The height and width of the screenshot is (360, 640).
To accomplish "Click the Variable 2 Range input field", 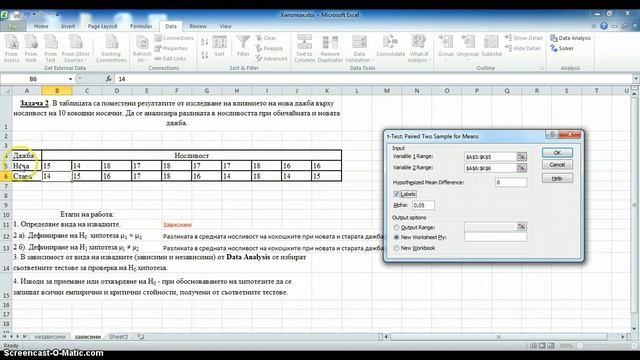I will [x=490, y=168].
